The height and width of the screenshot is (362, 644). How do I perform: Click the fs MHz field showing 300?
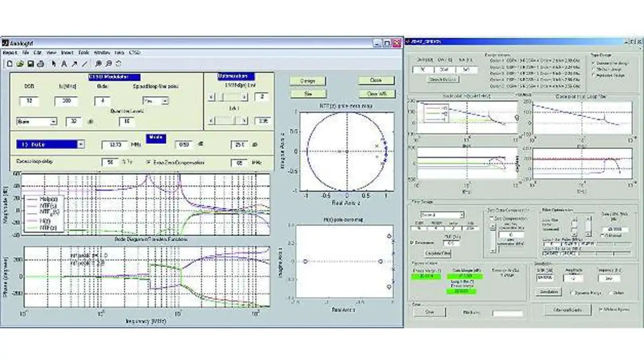[x=66, y=101]
